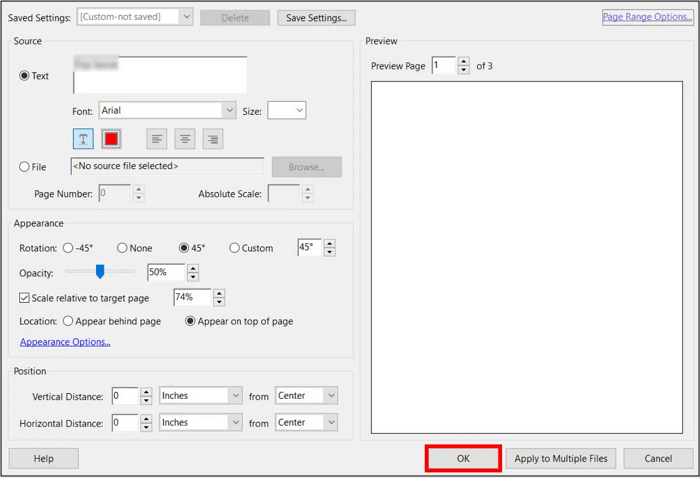
Task: Open the red text color picker
Action: click(111, 139)
